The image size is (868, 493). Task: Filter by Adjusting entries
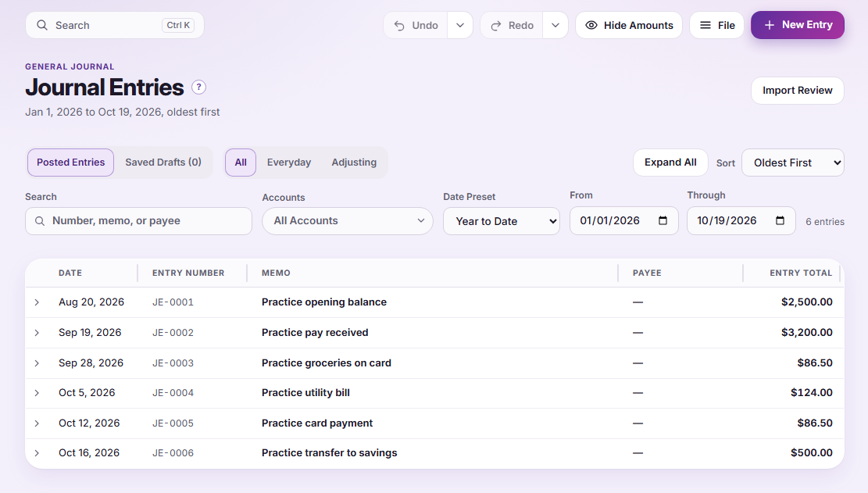point(354,163)
